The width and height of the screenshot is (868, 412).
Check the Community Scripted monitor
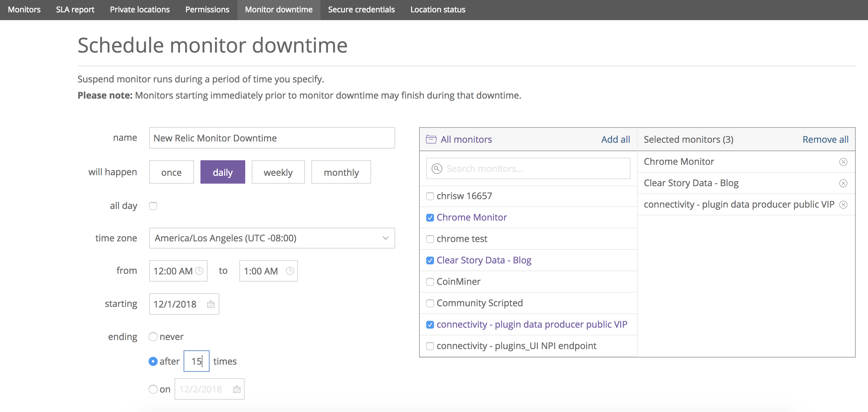click(x=430, y=303)
